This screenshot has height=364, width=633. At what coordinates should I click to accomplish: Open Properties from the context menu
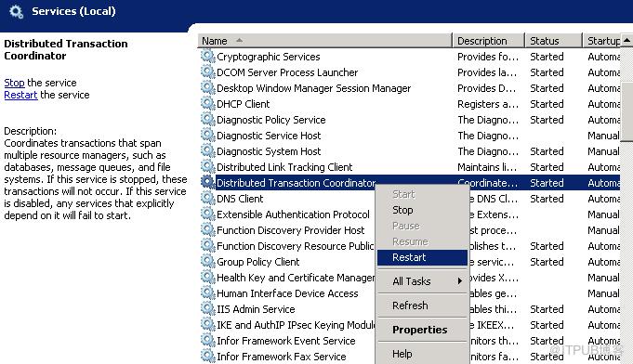point(422,330)
